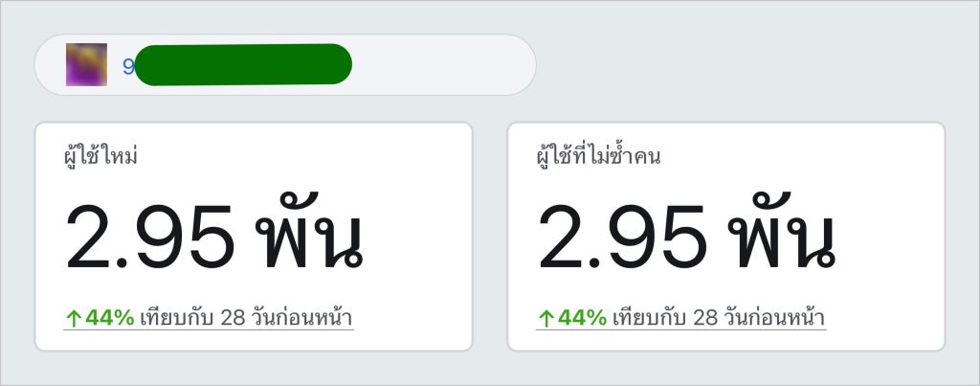Open the page selector pill's empty area
The image size is (980, 386).
pos(444,64)
